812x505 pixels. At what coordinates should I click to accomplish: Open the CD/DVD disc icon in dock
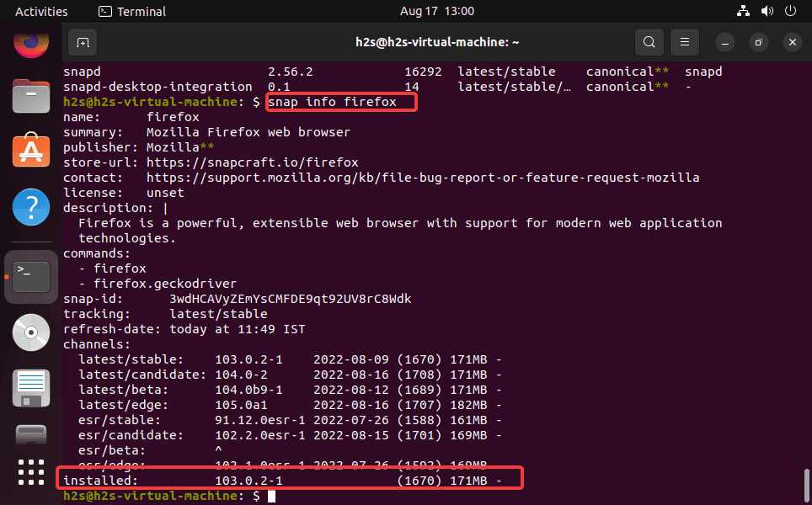point(31,332)
